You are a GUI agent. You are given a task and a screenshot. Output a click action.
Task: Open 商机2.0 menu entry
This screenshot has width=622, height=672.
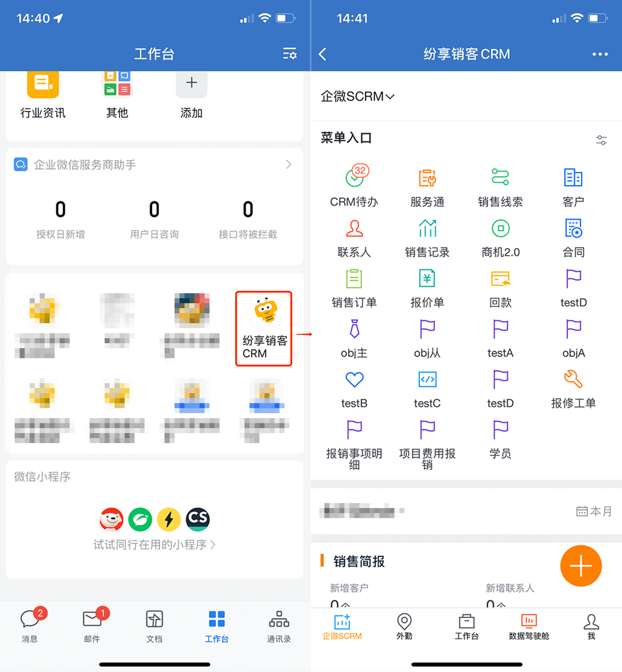[500, 238]
